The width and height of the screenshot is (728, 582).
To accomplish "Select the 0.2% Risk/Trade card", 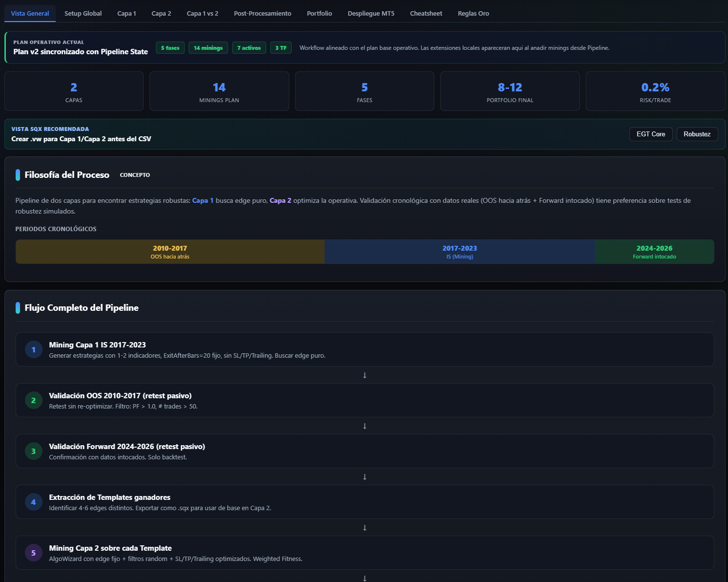I will [x=656, y=91].
